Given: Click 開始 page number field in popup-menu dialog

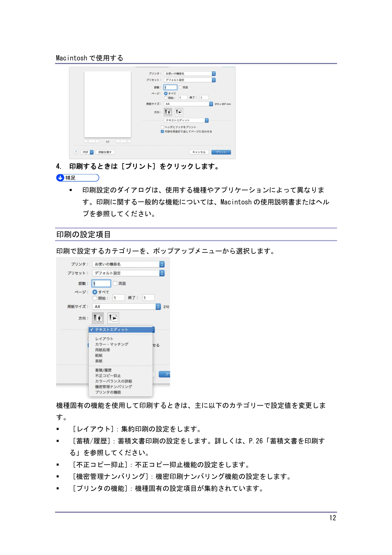Looking at the screenshot, I should click(119, 298).
